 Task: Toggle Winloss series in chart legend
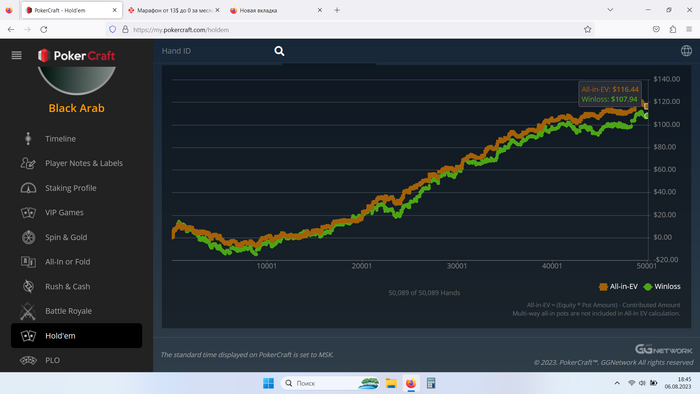pyautogui.click(x=662, y=286)
